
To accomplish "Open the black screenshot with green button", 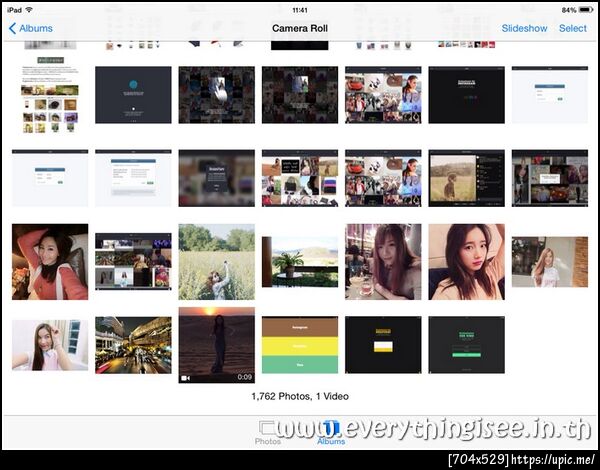I will tap(466, 345).
